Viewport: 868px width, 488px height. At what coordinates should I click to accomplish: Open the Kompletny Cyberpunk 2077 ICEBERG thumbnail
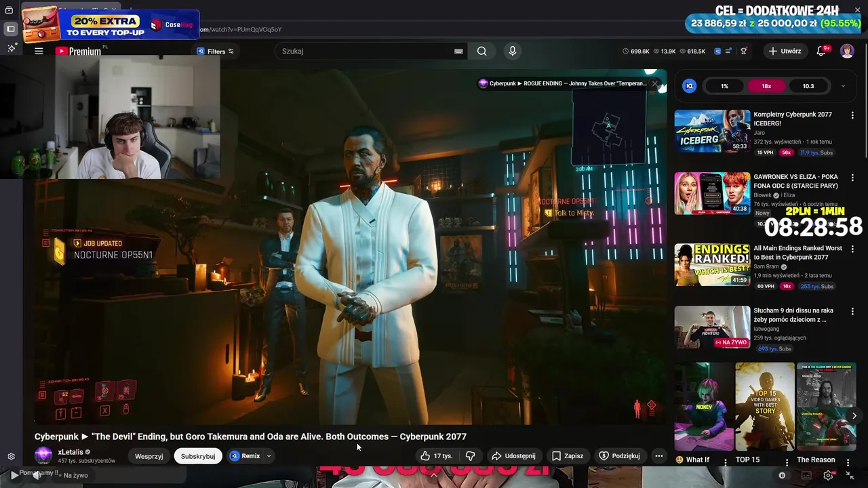click(712, 131)
